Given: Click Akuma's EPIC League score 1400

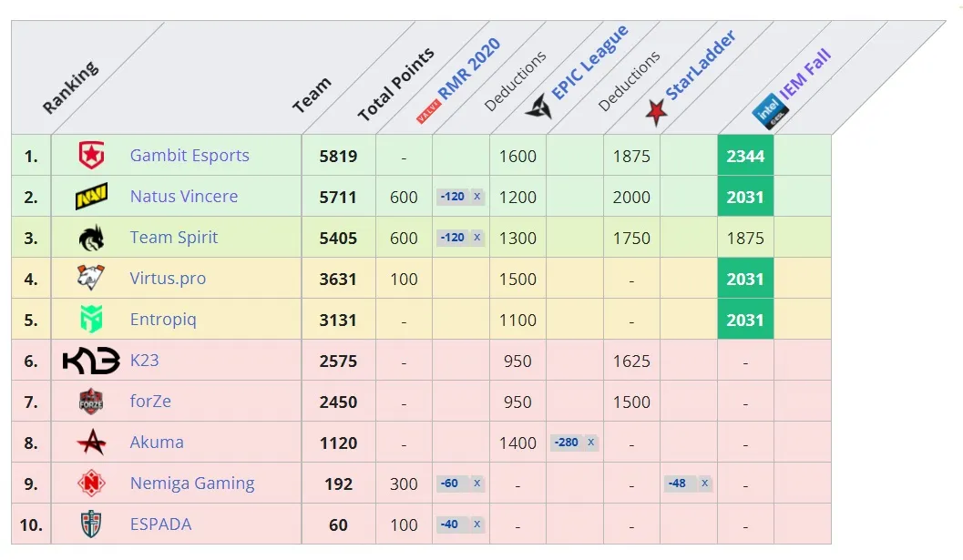Looking at the screenshot, I should pos(517,443).
